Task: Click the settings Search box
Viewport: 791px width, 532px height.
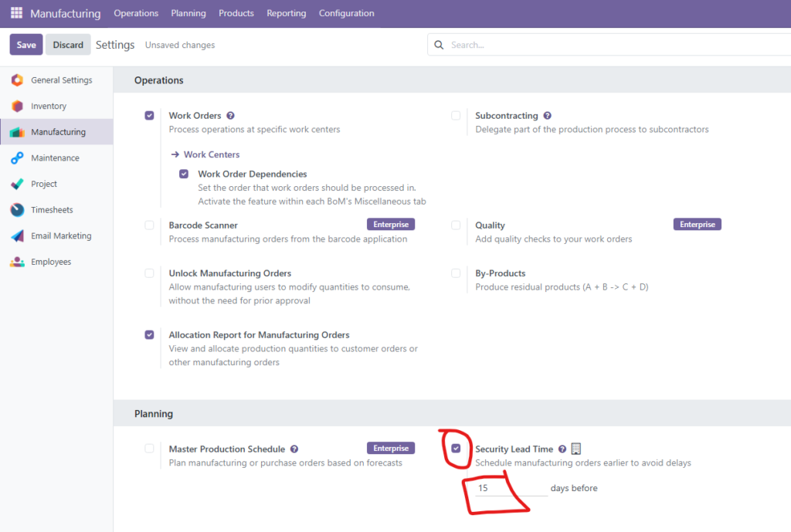Action: 610,45
